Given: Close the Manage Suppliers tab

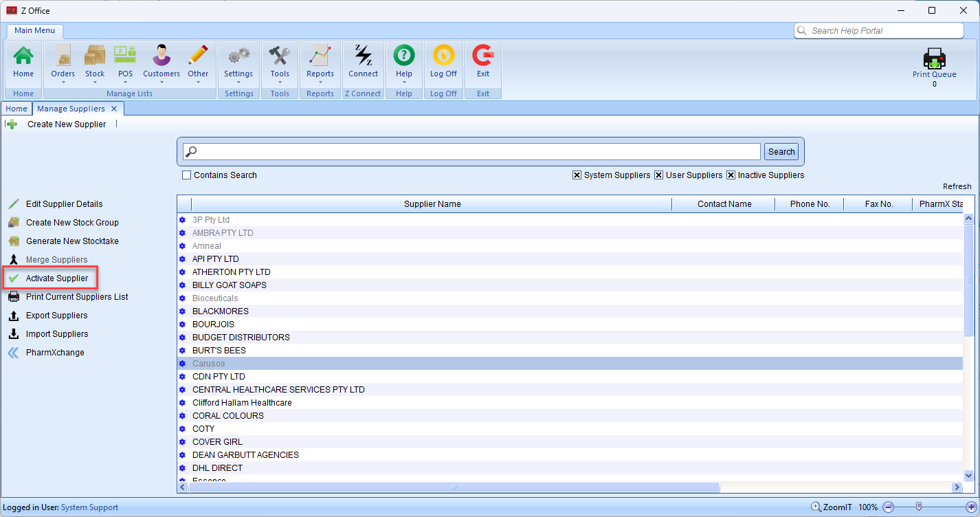Looking at the screenshot, I should 114,109.
